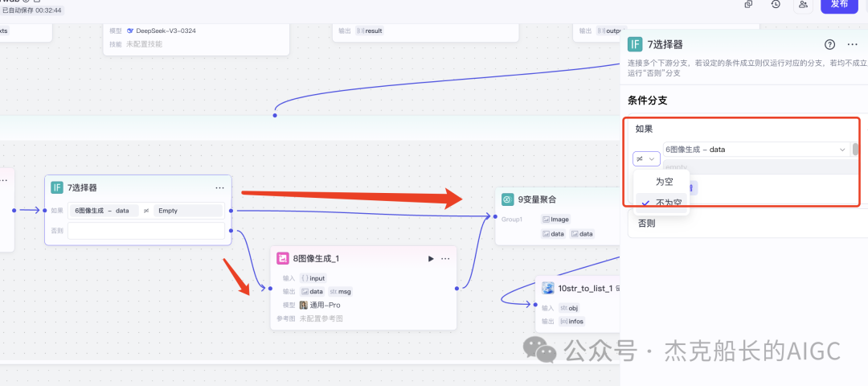The height and width of the screenshot is (386, 868).
Task: Click the str msg chip in 8图像生成_1
Action: [340, 292]
